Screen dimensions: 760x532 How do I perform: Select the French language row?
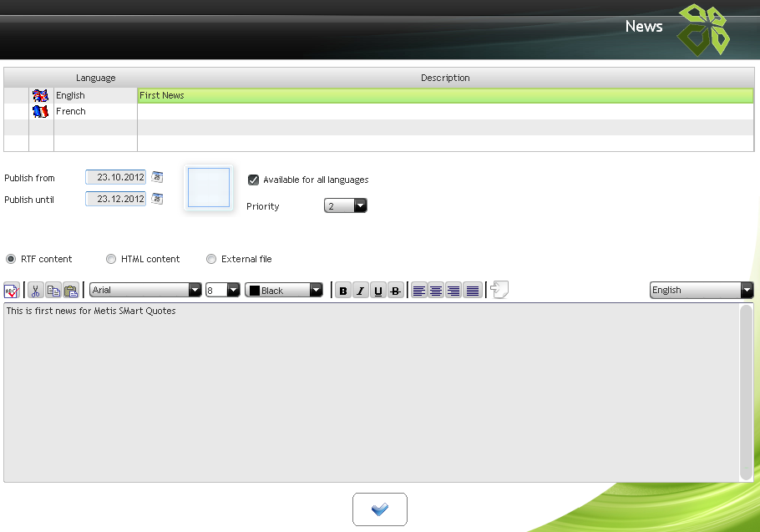(x=378, y=111)
